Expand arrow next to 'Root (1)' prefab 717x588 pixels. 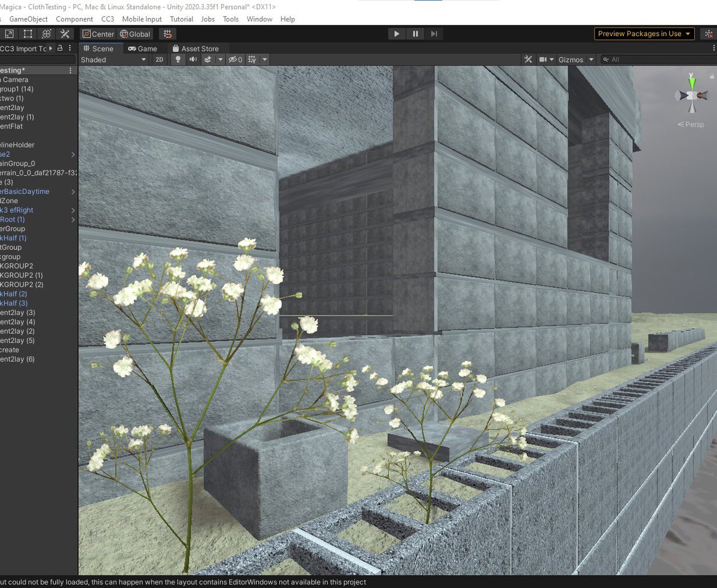click(x=73, y=220)
